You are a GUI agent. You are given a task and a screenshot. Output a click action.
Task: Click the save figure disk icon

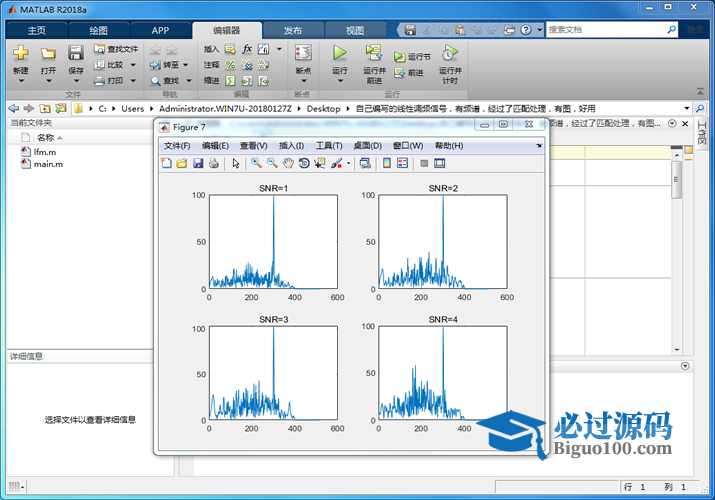(198, 163)
